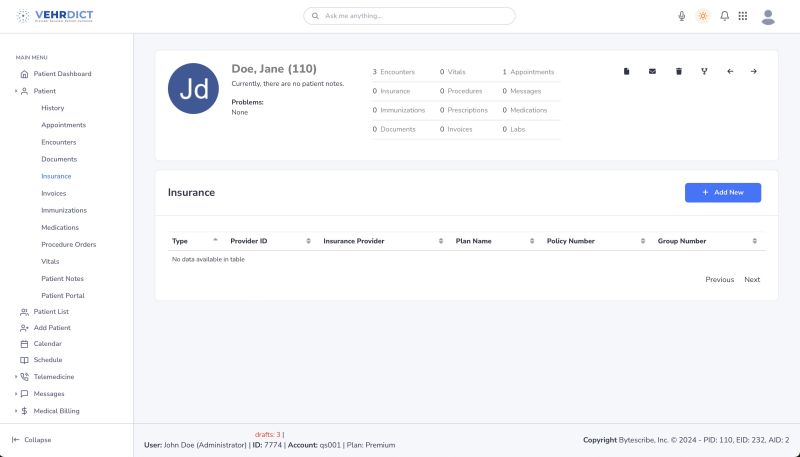The image size is (800, 457).
Task: Click the Schedule book icon
Action: click(24, 360)
